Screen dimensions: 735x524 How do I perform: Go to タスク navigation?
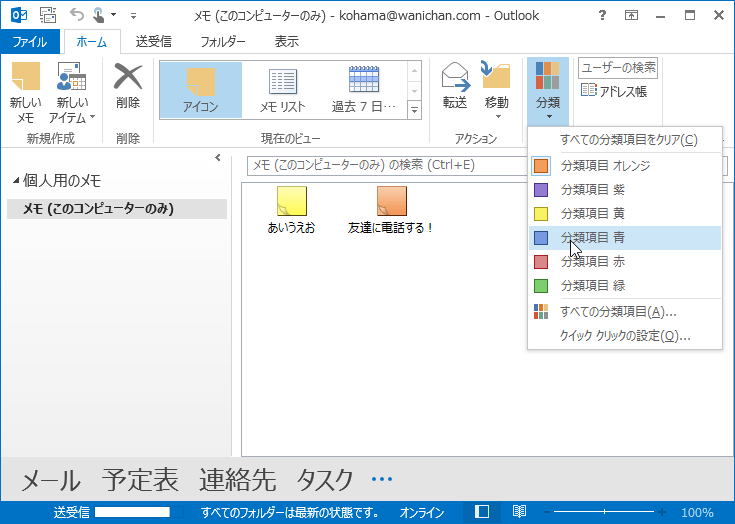click(325, 480)
